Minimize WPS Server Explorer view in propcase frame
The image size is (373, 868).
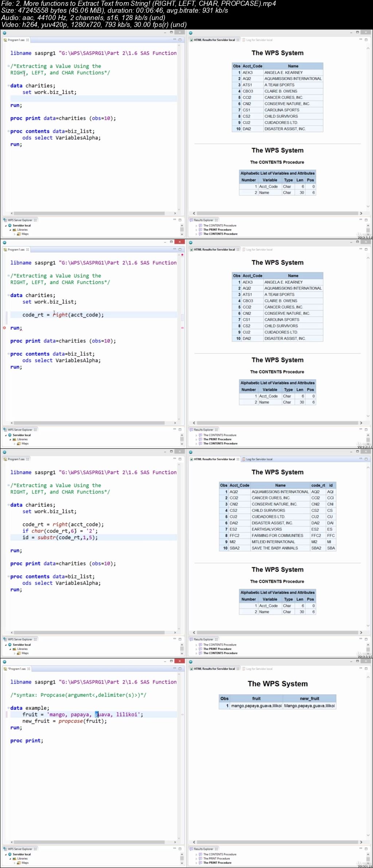[x=174, y=848]
